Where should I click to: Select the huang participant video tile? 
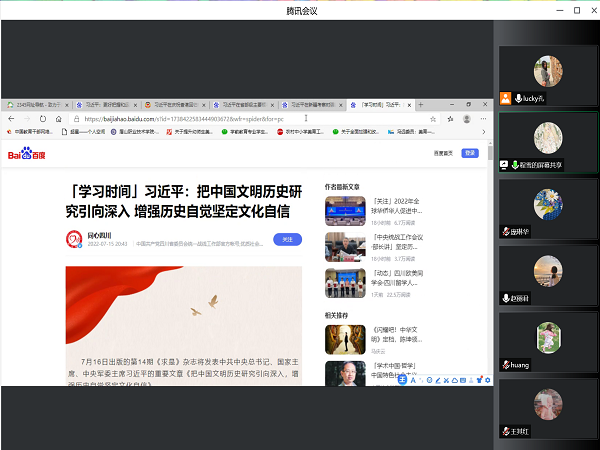pos(548,338)
